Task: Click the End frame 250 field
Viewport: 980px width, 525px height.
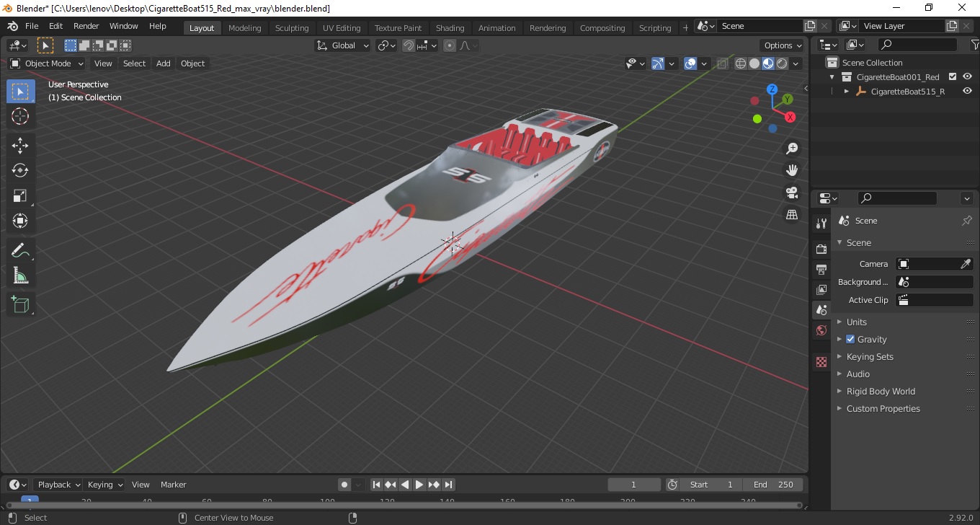Action: point(774,485)
